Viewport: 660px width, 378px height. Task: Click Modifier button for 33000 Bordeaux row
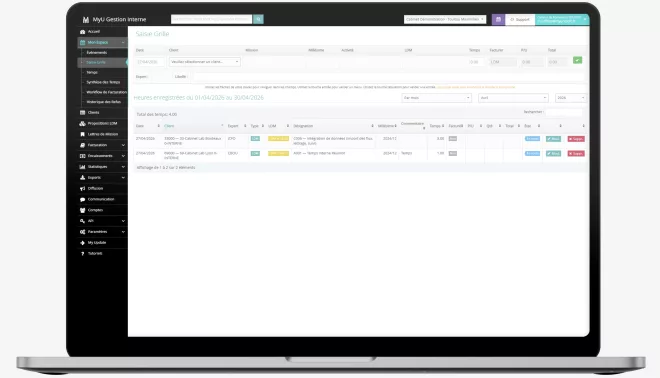pos(553,139)
